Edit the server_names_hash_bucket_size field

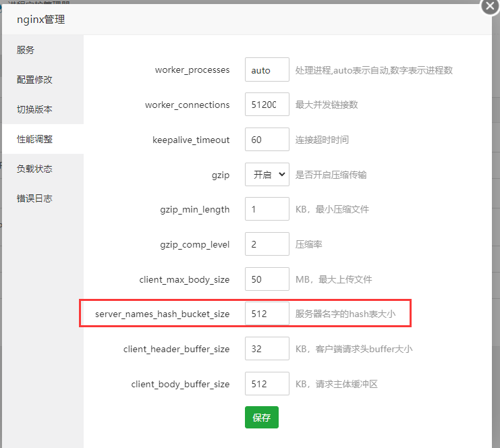267,314
